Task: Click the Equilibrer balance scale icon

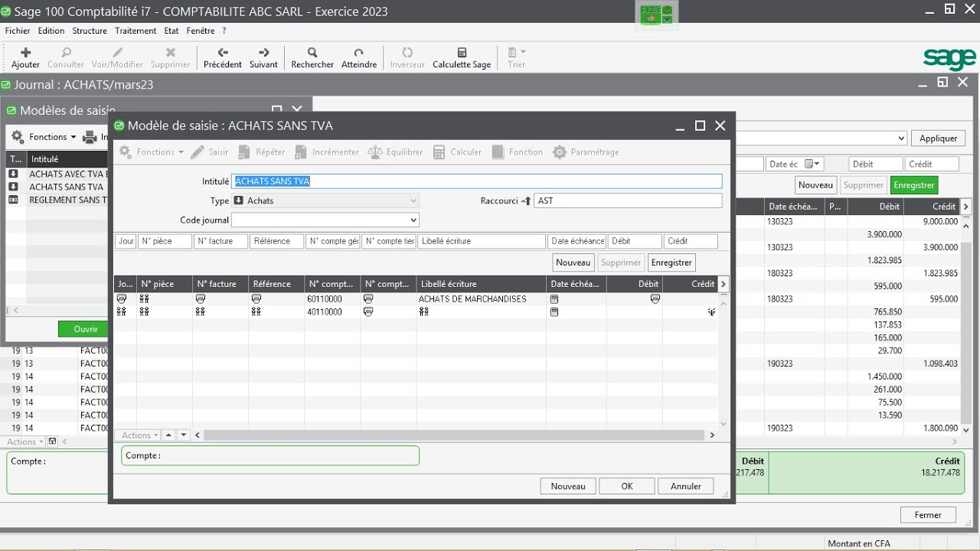Action: pos(374,152)
